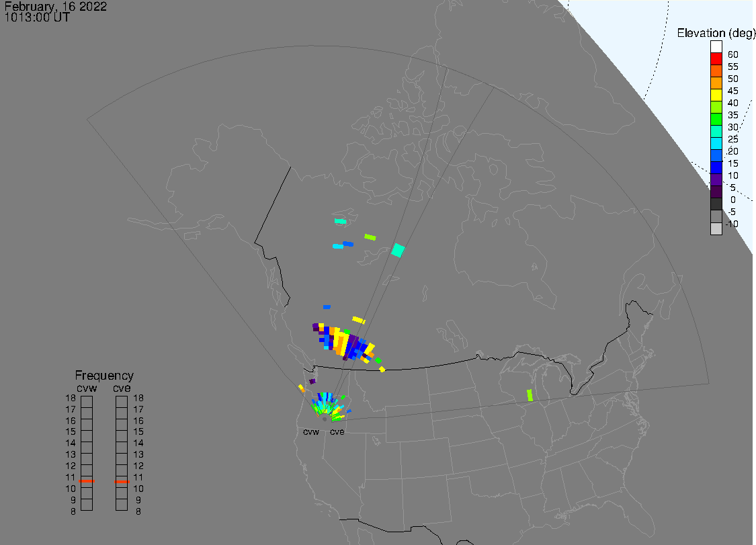This screenshot has height=545, width=756.
Task: Click the cvw header above frequency bar
Action: tap(87, 388)
